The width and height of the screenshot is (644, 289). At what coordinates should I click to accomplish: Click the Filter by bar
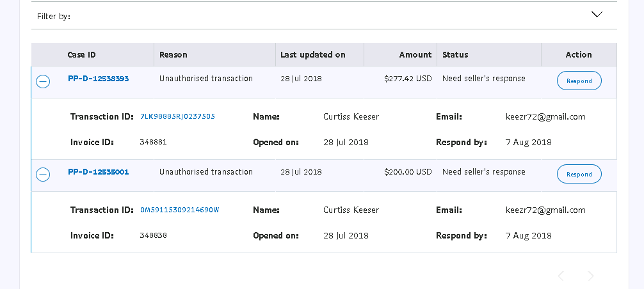(x=307, y=16)
